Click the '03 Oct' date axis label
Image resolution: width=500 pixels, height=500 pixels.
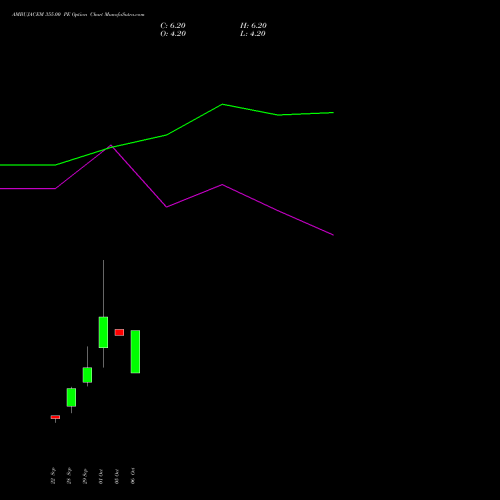pyautogui.click(x=117, y=476)
